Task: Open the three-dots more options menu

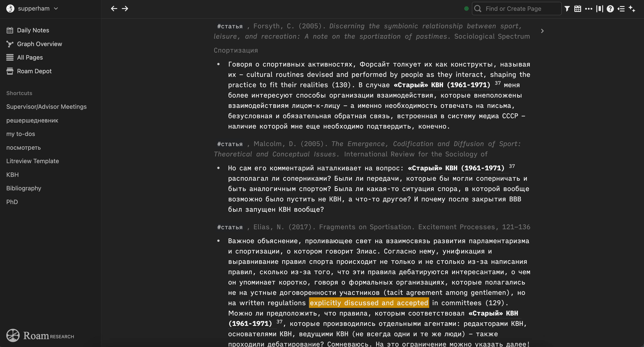Action: pyautogui.click(x=588, y=9)
